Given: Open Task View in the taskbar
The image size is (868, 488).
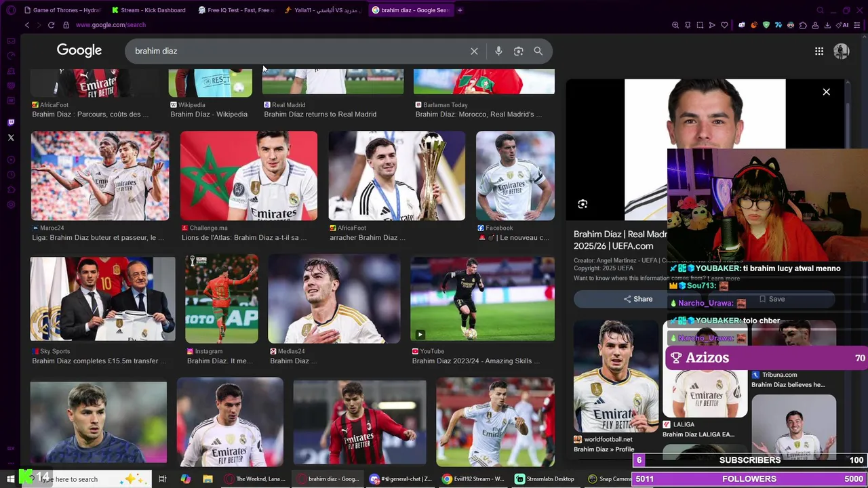Looking at the screenshot, I should tap(163, 479).
